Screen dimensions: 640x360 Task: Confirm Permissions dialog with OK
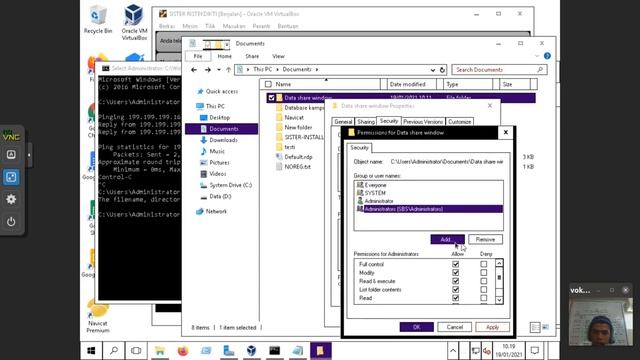tap(416, 327)
